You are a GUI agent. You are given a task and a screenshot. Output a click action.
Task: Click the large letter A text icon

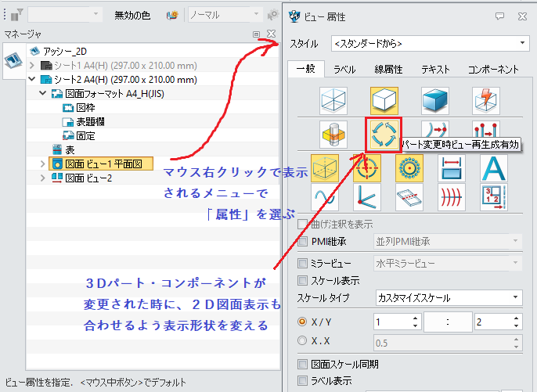[x=494, y=168]
